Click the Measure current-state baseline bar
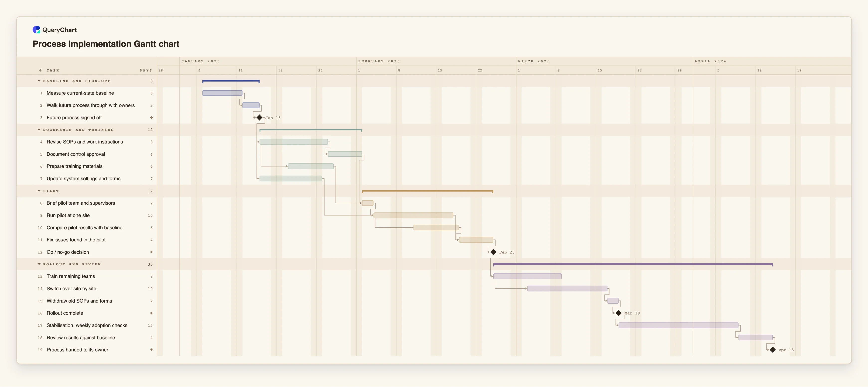Screen dimensions: 868x387 click(x=222, y=93)
